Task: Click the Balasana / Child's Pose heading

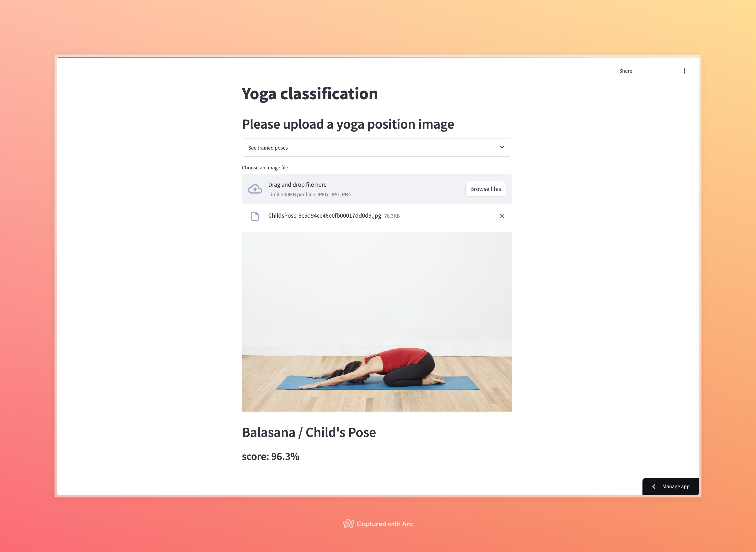Action: coord(309,432)
